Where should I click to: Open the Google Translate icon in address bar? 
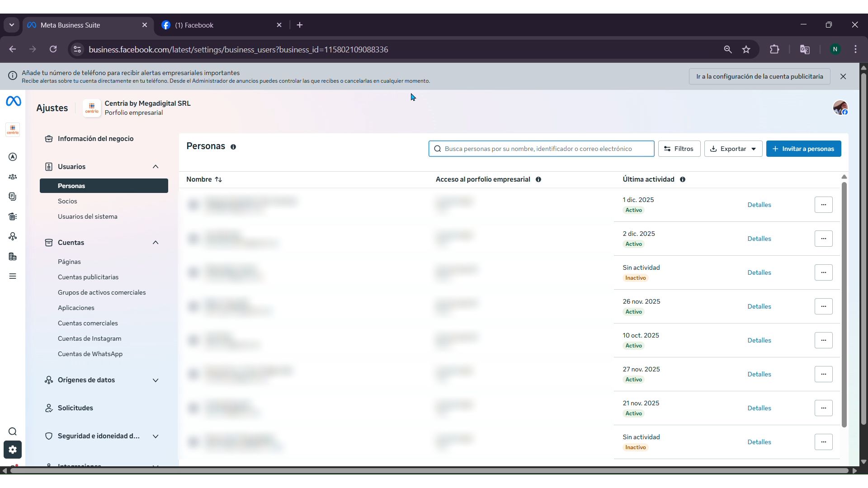(805, 50)
